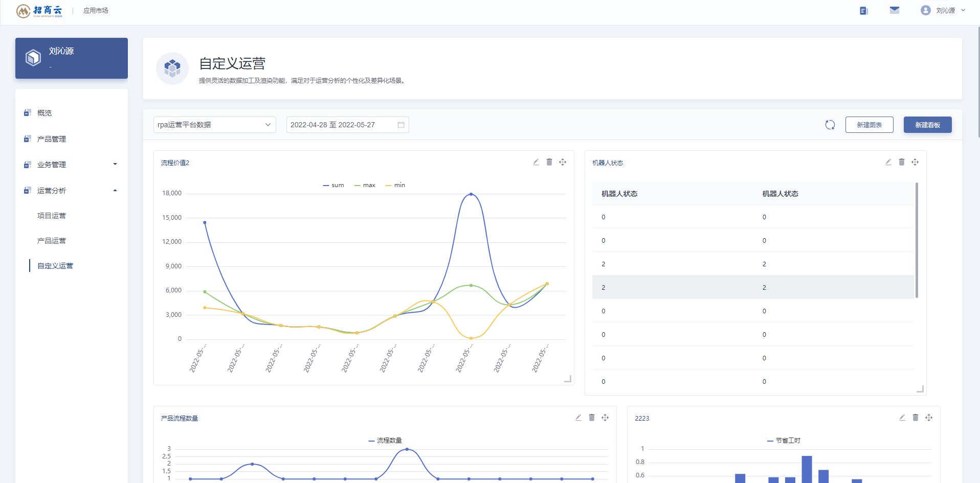Open the mail envelope icon in header
980x483 pixels.
(x=895, y=10)
